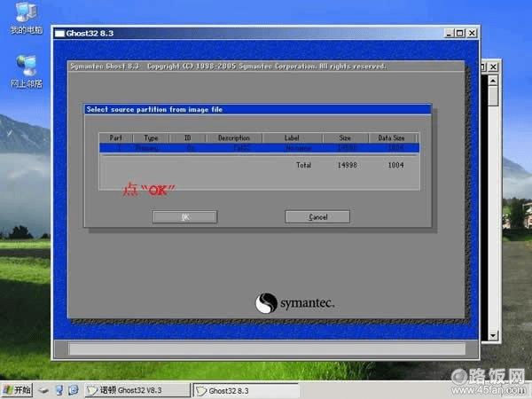Viewport: 532px width, 399px height.
Task: Close the Ghost32 8.3 window
Action: pos(472,33)
